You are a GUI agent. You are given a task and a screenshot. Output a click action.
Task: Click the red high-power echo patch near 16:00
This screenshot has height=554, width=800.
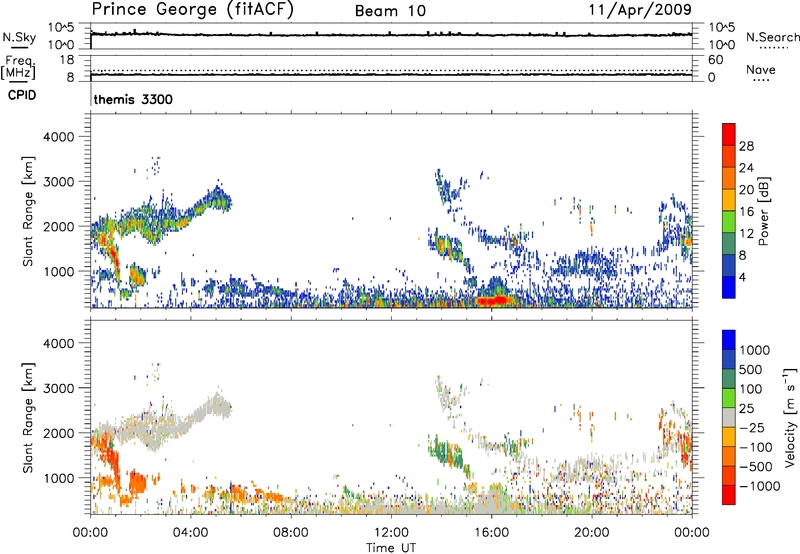tap(492, 300)
